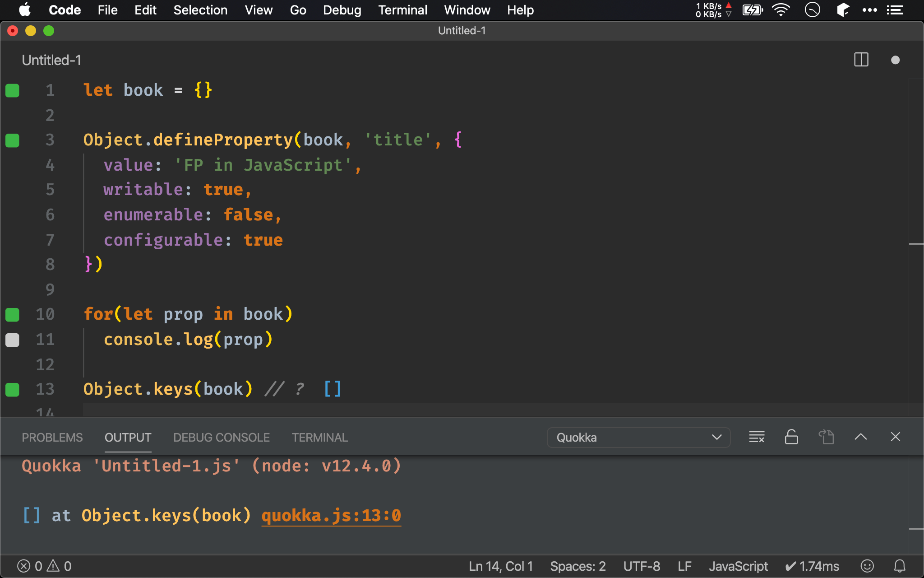This screenshot has height=578, width=924.
Task: Click the errors and warnings count
Action: (44, 566)
